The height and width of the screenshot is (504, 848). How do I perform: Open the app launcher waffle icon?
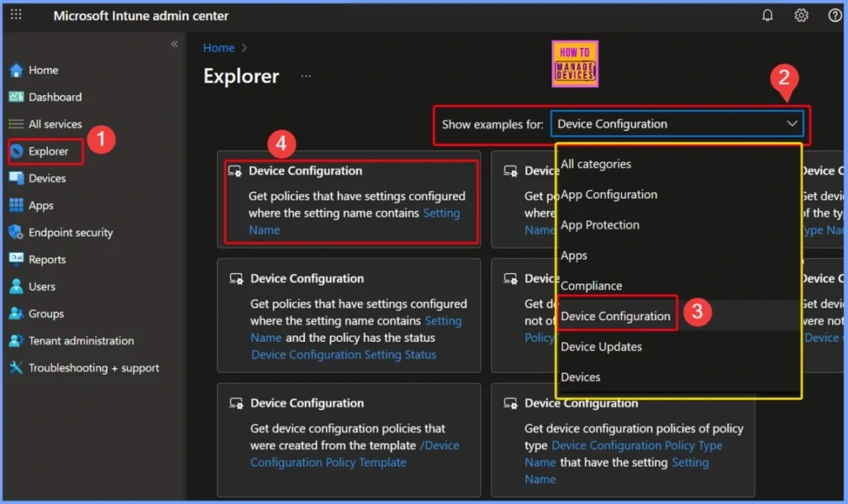[17, 15]
